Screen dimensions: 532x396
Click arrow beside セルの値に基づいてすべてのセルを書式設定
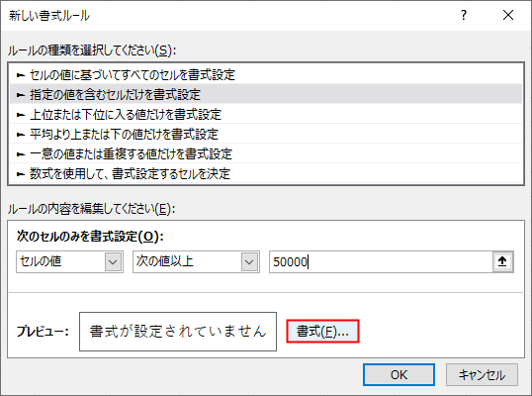21,75
